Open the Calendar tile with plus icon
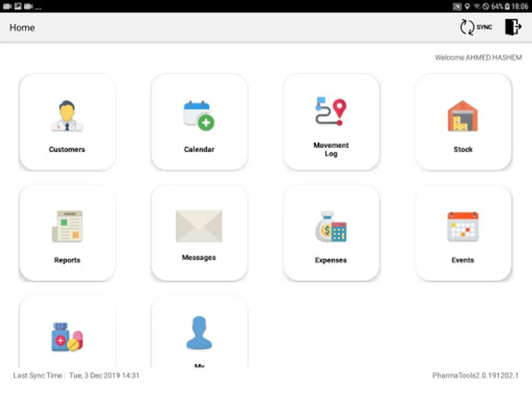Screen dimensions: 532x399 click(x=199, y=121)
